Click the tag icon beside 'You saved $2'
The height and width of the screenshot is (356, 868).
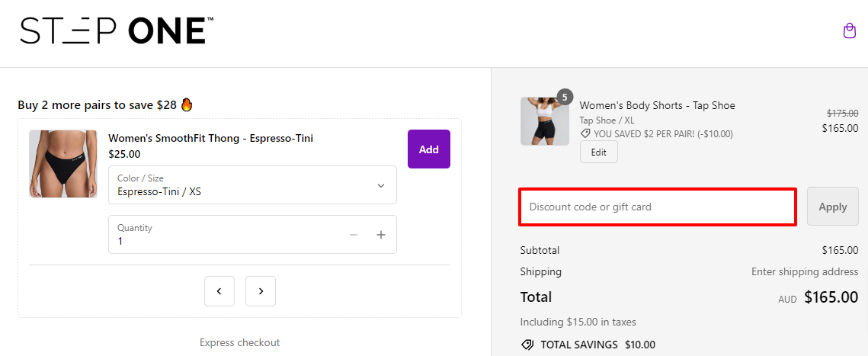coord(585,133)
